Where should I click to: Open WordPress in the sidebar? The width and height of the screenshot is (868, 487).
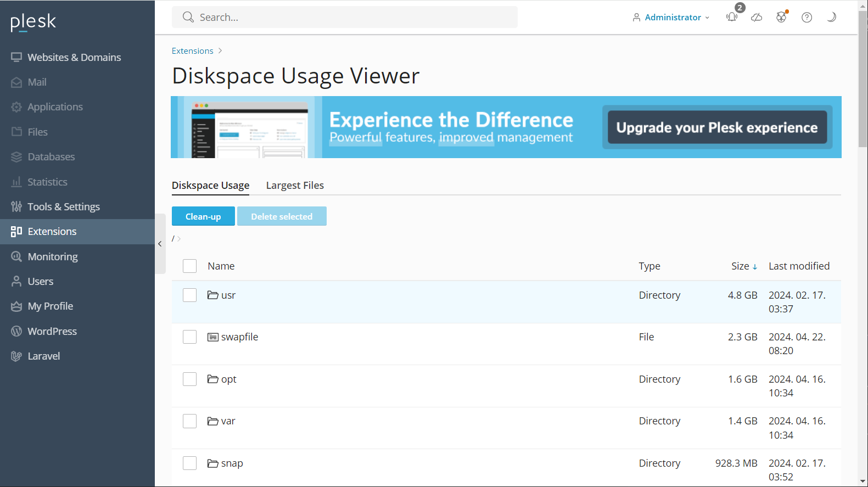pyautogui.click(x=77, y=331)
